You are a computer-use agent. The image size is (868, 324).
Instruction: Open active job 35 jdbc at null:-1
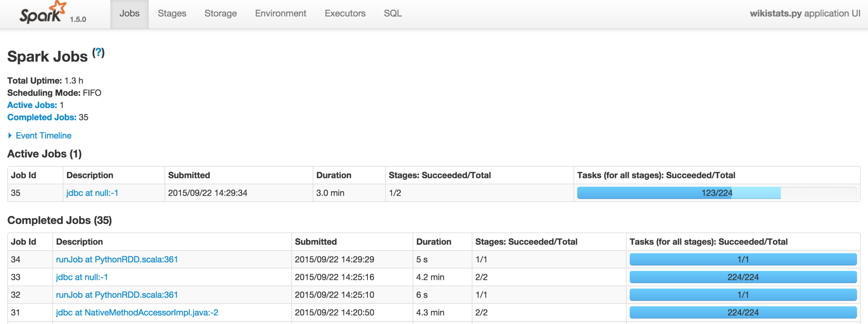(92, 193)
